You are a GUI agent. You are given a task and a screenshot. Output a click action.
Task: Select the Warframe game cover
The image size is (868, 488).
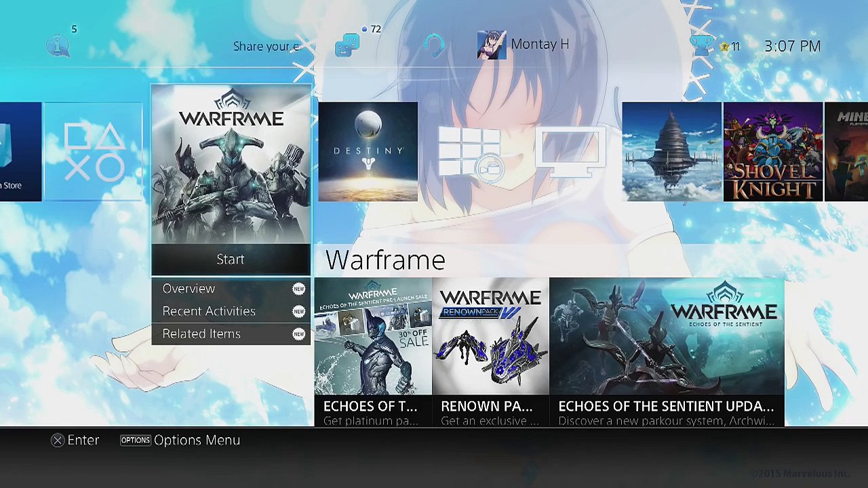231,165
